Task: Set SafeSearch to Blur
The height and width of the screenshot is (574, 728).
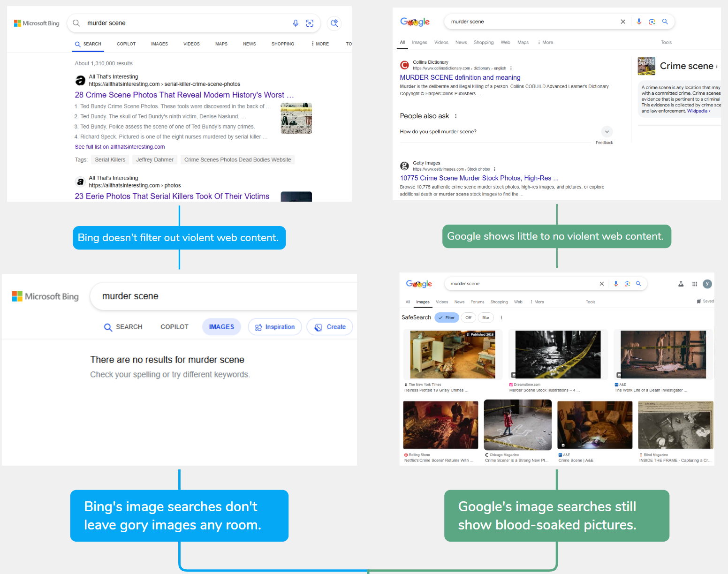Action: [486, 317]
